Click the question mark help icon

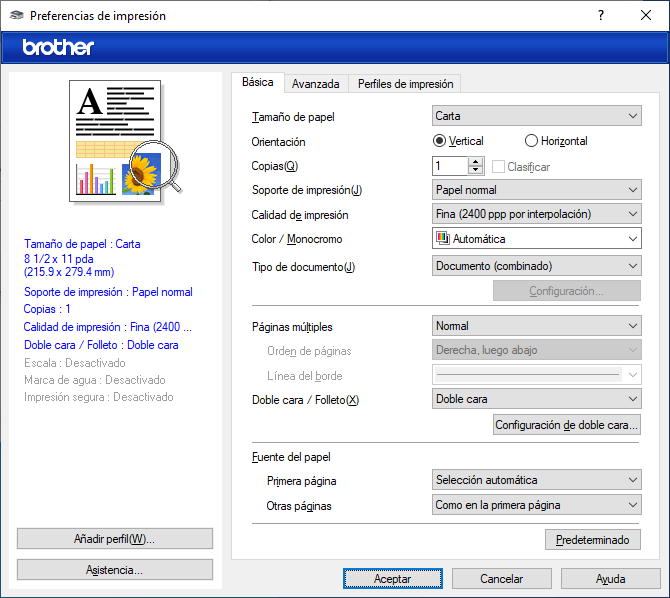coord(600,16)
